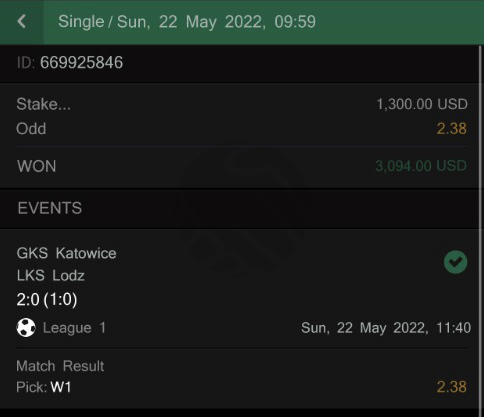
Task: Open the EVENTS section header
Action: [50, 208]
